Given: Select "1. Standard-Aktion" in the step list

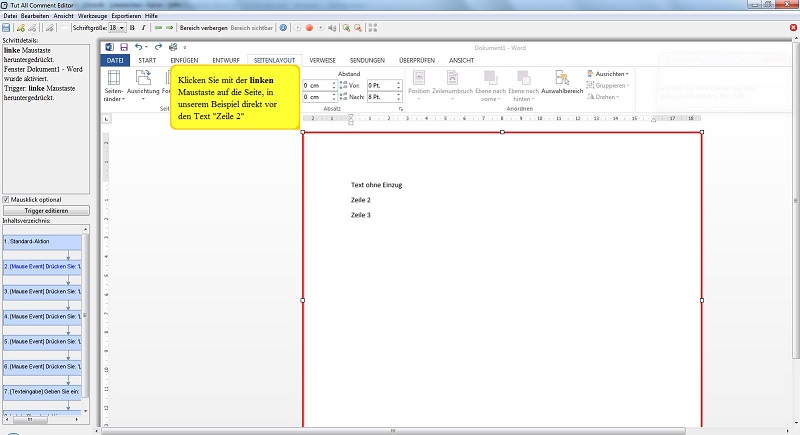Looking at the screenshot, I should 41,242.
